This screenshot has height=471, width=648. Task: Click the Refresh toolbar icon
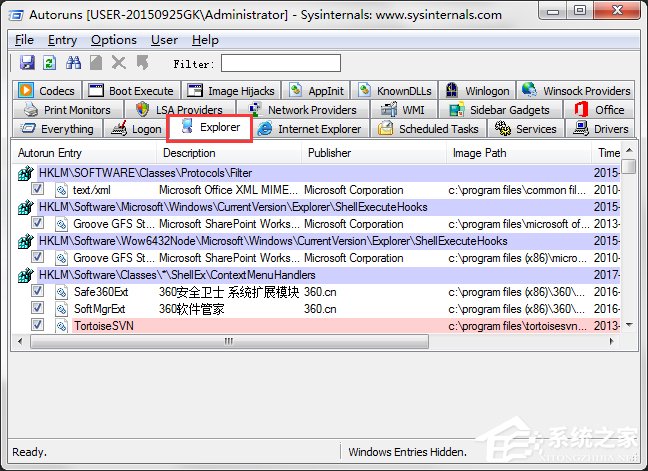point(49,63)
